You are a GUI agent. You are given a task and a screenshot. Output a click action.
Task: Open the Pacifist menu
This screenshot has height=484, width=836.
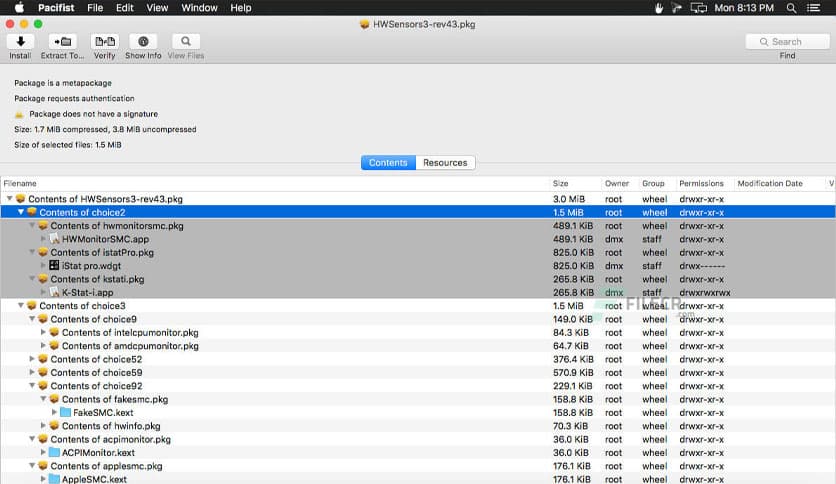click(x=56, y=8)
